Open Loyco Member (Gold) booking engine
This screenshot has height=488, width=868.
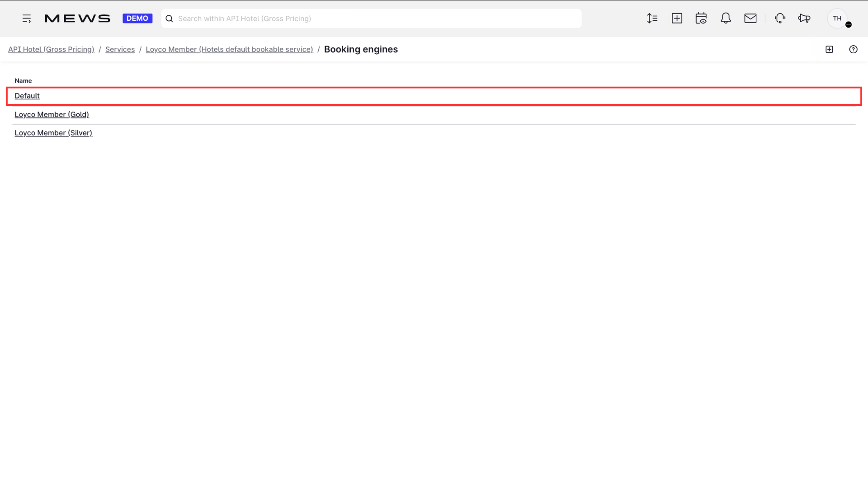52,114
